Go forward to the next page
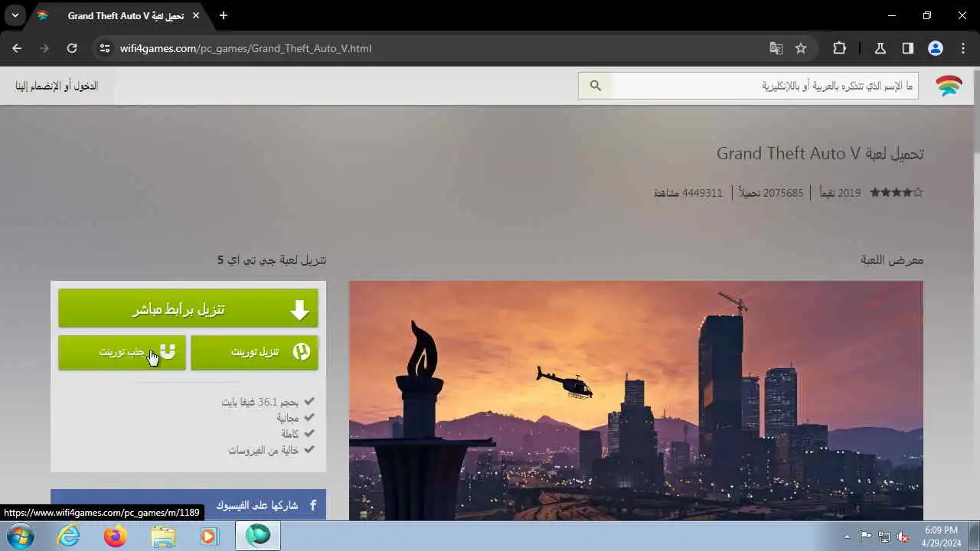 (x=44, y=48)
